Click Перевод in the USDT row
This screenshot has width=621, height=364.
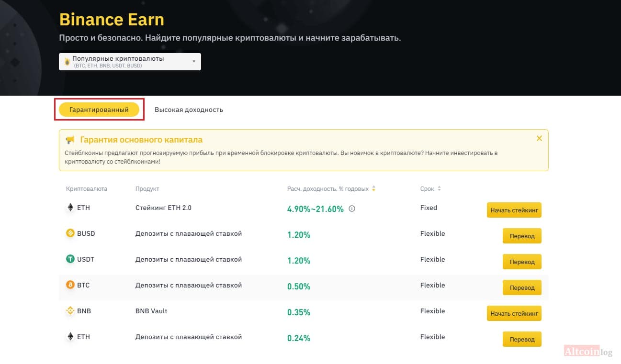[522, 262]
